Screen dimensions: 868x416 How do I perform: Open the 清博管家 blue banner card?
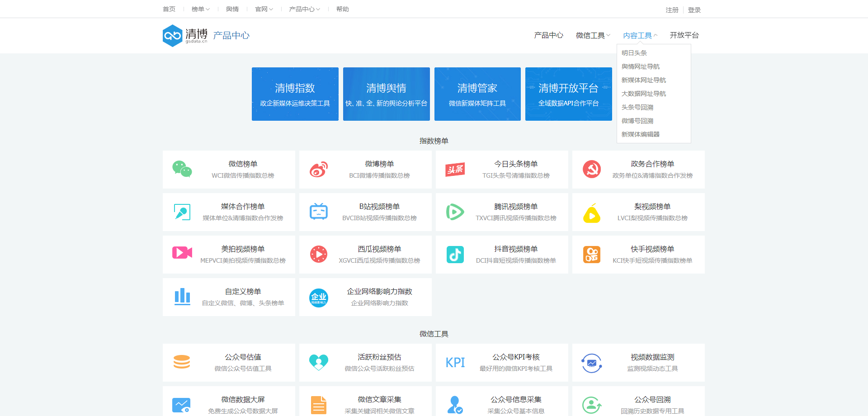click(477, 94)
